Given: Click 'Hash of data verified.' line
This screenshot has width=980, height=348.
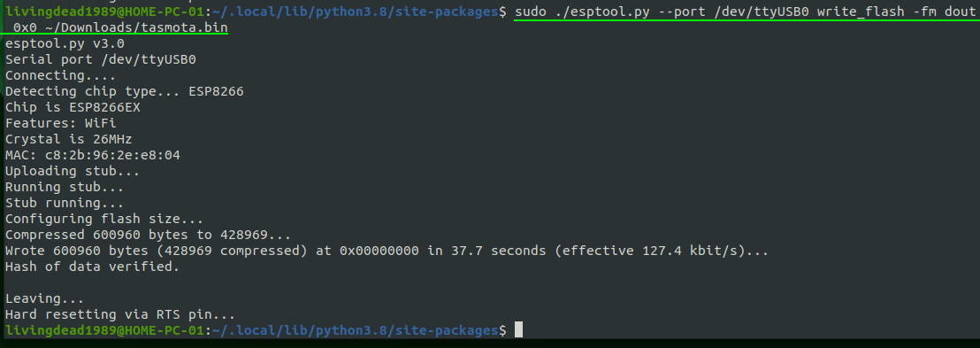Looking at the screenshot, I should [93, 267].
